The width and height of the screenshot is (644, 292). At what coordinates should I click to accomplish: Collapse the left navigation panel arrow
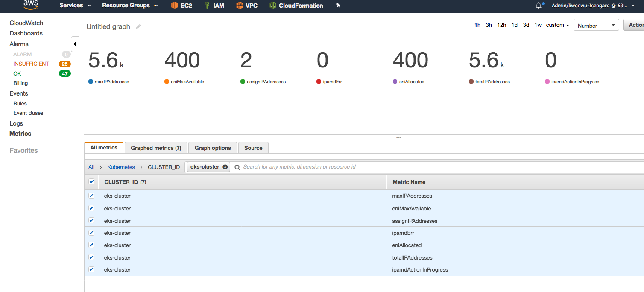tap(75, 44)
